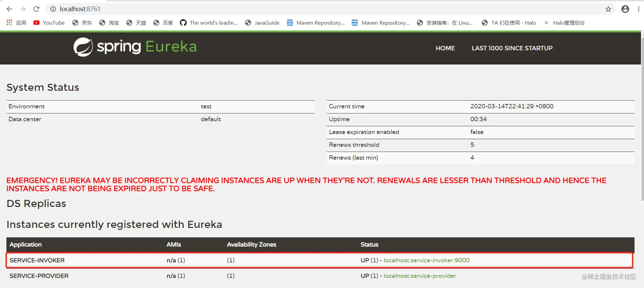The image size is (644, 288).
Task: Click the site info icon in the address bar
Action: click(x=53, y=9)
